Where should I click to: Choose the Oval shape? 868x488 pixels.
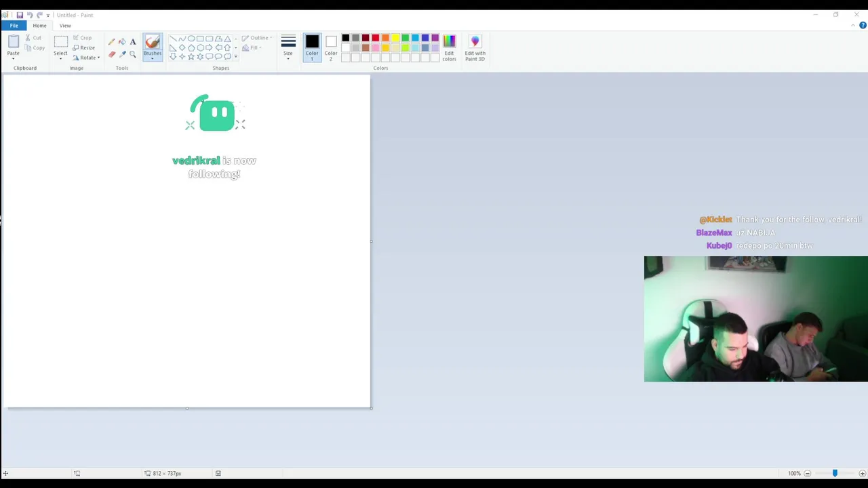coord(191,39)
